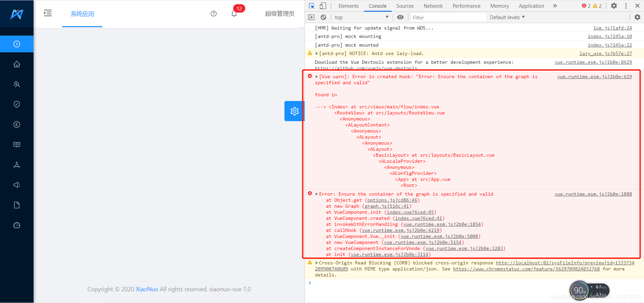Open the open-book sidebar icon
The height and width of the screenshot is (303, 644).
17,145
